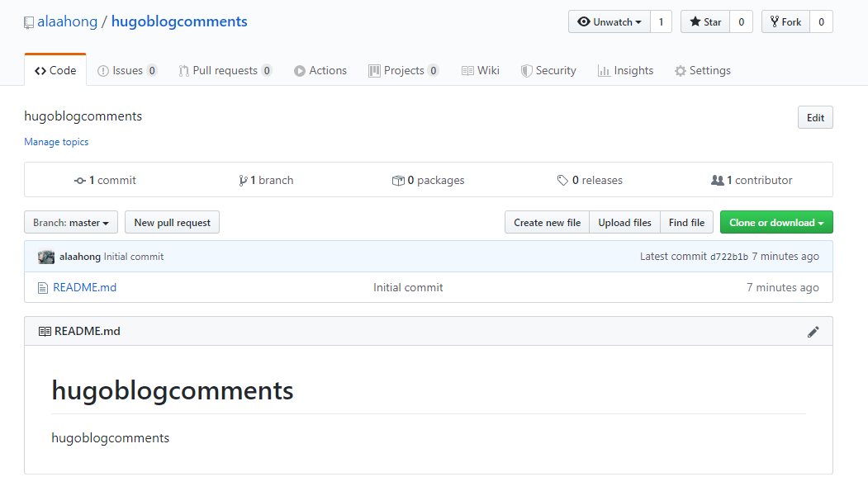The width and height of the screenshot is (868, 491).
Task: Open the Pull requests tab
Action: click(225, 70)
